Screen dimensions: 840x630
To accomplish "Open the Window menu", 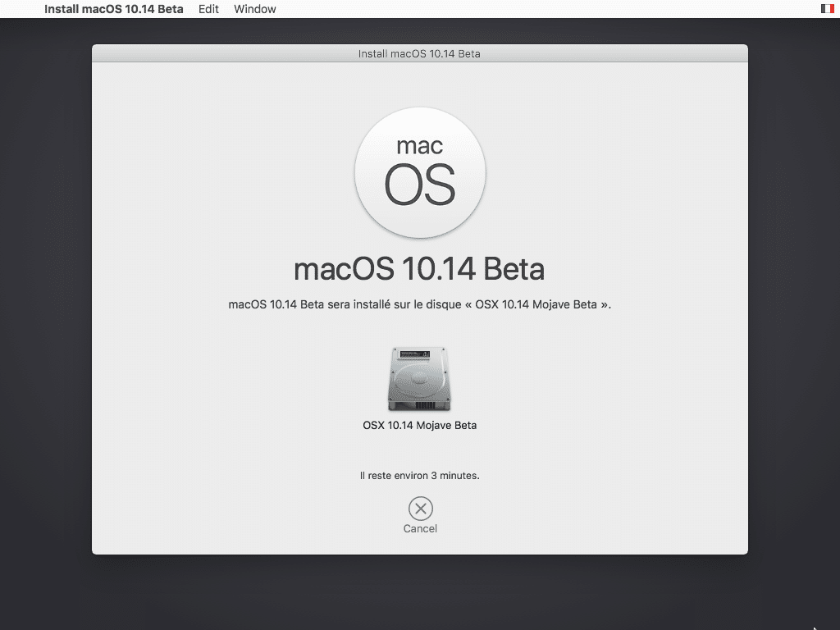I will tap(255, 9).
